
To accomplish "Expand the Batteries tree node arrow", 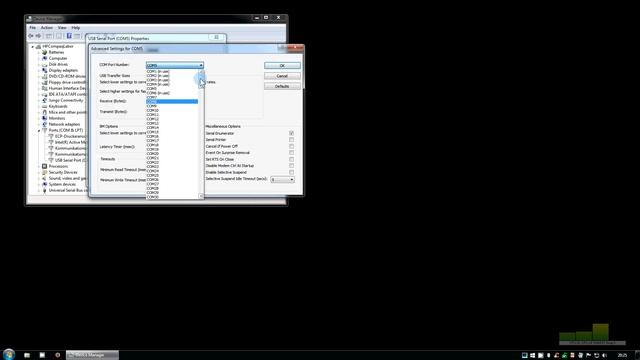I will 39,52.
